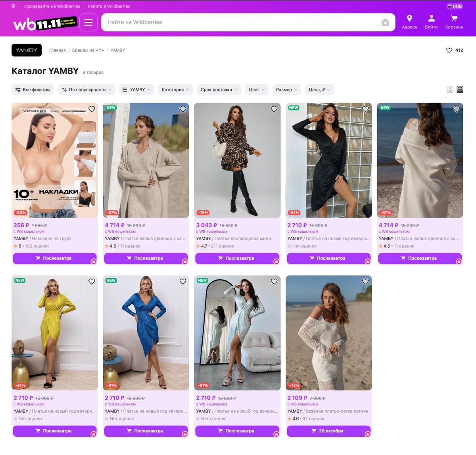Click the 256 ₽ price
The image size is (476, 455).
click(x=21, y=225)
